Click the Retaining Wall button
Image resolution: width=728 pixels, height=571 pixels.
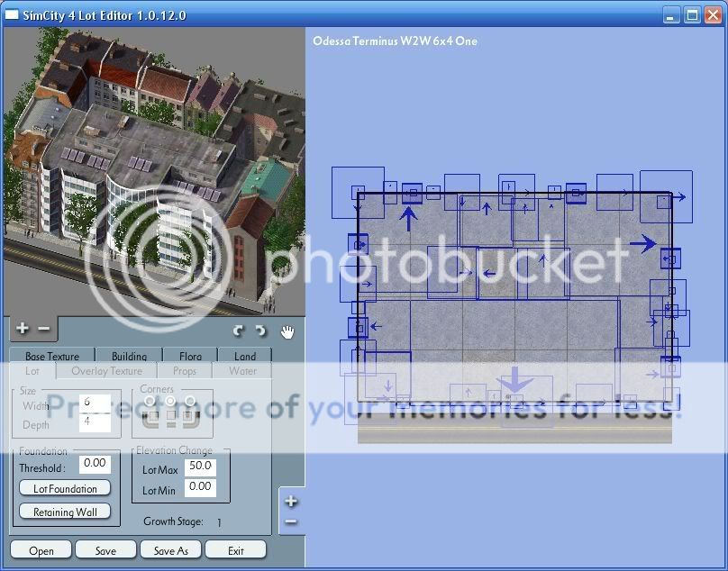pyautogui.click(x=65, y=512)
